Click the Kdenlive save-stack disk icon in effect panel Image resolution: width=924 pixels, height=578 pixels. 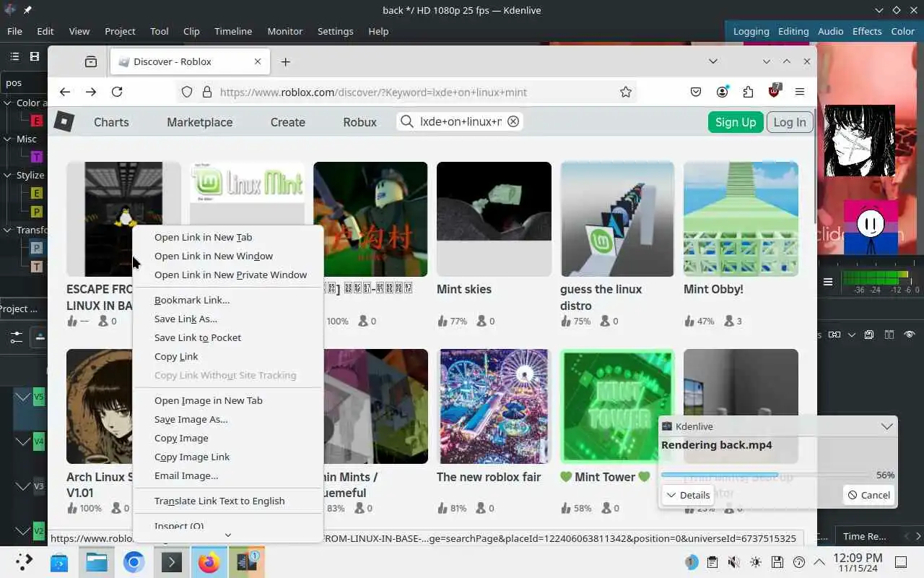click(x=869, y=335)
